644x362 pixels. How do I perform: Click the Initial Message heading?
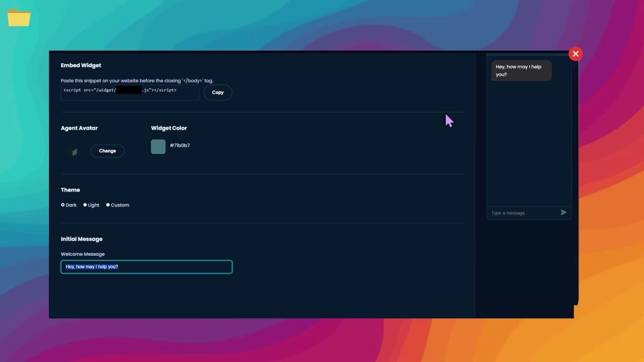(x=82, y=239)
